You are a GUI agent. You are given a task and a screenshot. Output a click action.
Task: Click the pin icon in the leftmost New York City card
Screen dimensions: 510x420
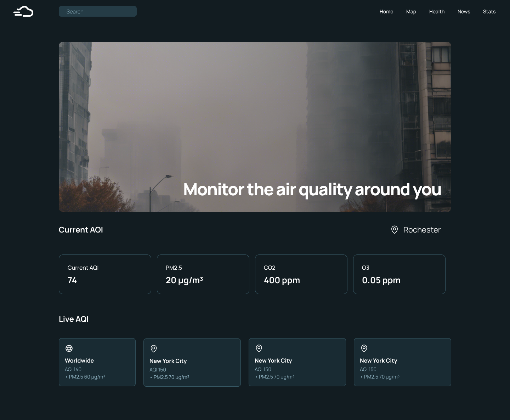point(154,349)
